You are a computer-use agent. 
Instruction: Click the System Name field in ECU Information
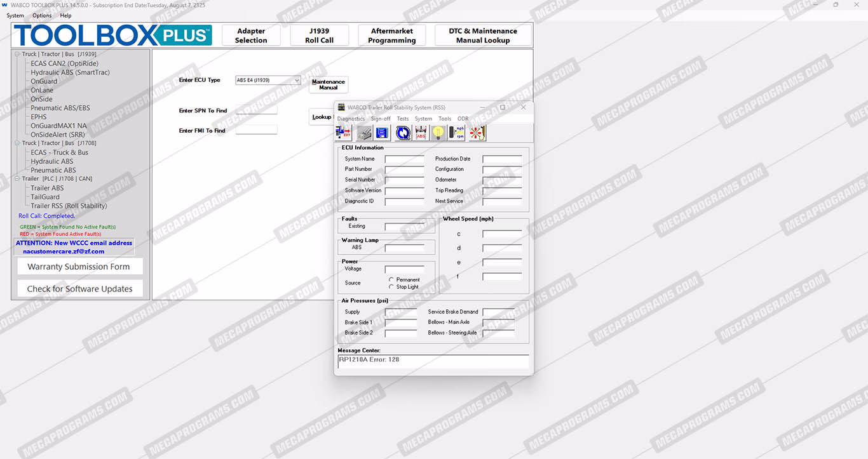click(x=404, y=159)
